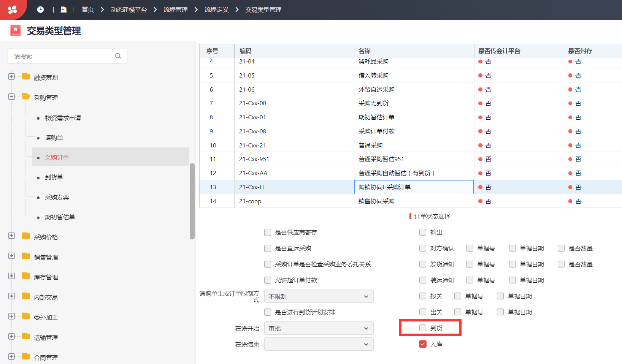Expand the 销售管理 tree node
The height and width of the screenshot is (364, 622).
click(11, 256)
